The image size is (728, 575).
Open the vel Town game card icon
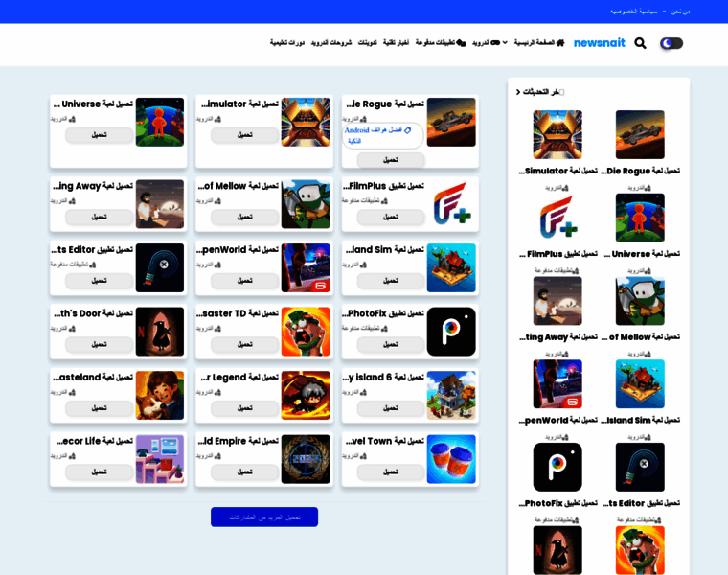[x=451, y=459]
